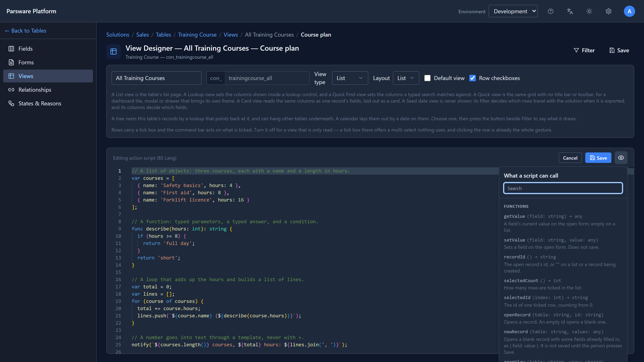Click the Filter button in header
Image resolution: width=644 pixels, height=362 pixels.
point(584,50)
